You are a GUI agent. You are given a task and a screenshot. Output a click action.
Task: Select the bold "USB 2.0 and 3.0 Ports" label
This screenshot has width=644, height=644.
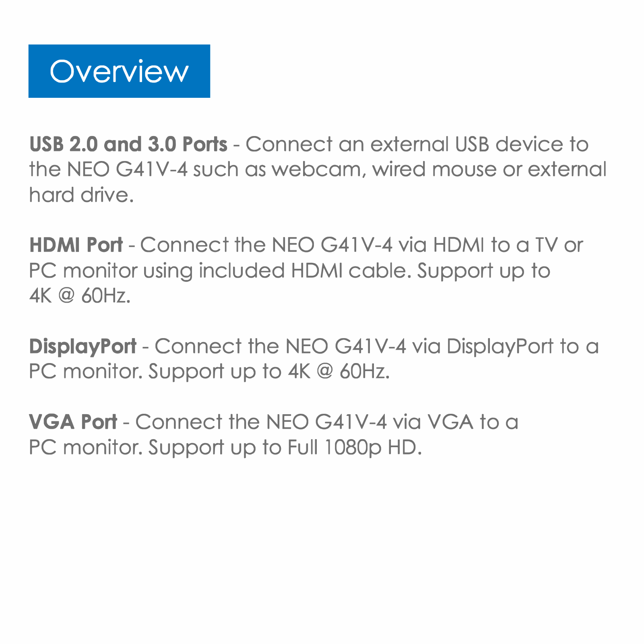tap(128, 144)
